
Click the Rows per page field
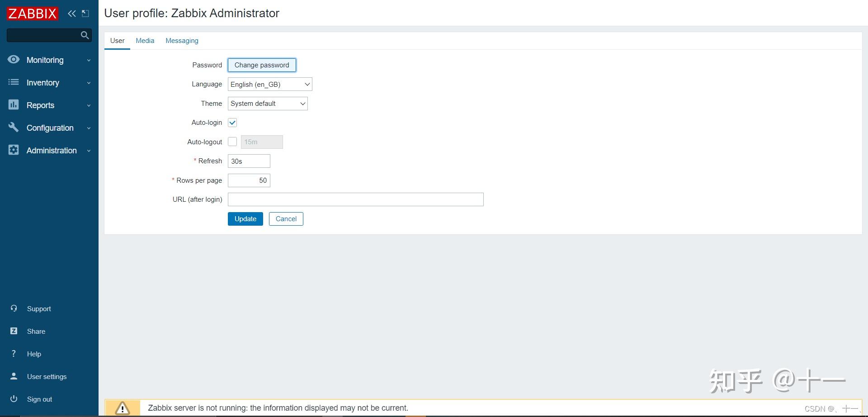[x=249, y=180]
